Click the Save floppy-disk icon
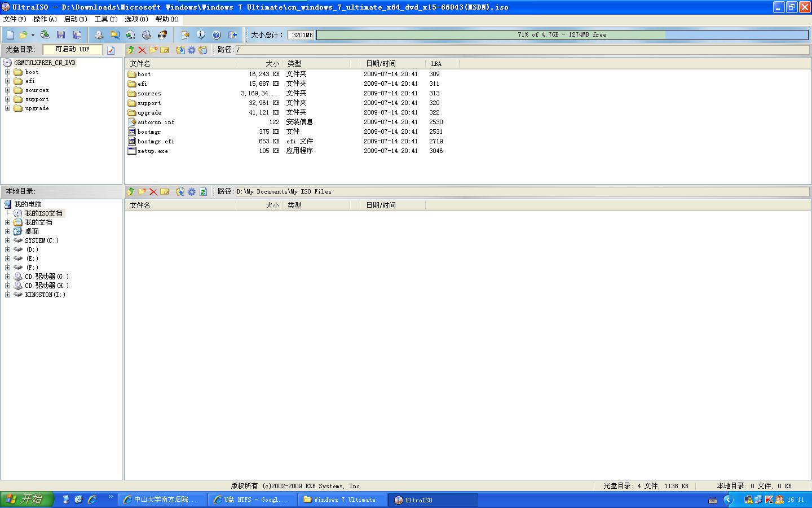 pyautogui.click(x=61, y=35)
